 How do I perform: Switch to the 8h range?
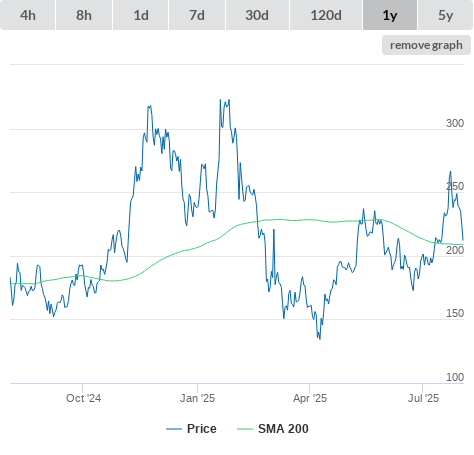point(84,15)
